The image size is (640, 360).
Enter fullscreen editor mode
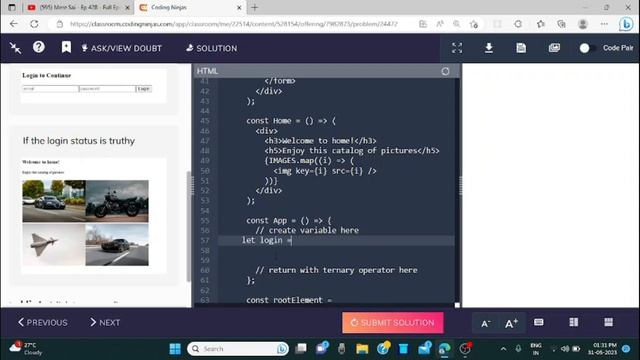click(x=457, y=48)
